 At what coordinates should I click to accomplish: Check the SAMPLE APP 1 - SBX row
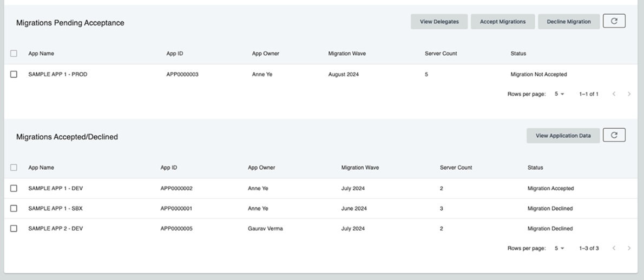pyautogui.click(x=14, y=208)
